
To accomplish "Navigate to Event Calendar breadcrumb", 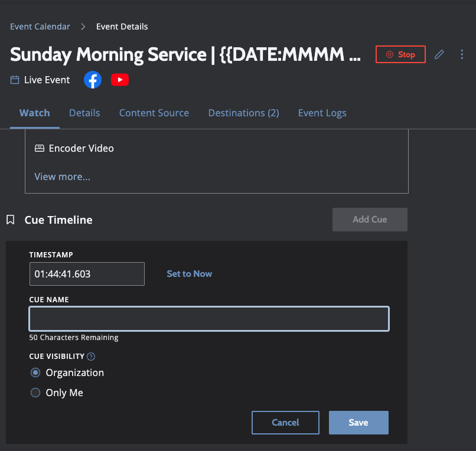I will (40, 27).
